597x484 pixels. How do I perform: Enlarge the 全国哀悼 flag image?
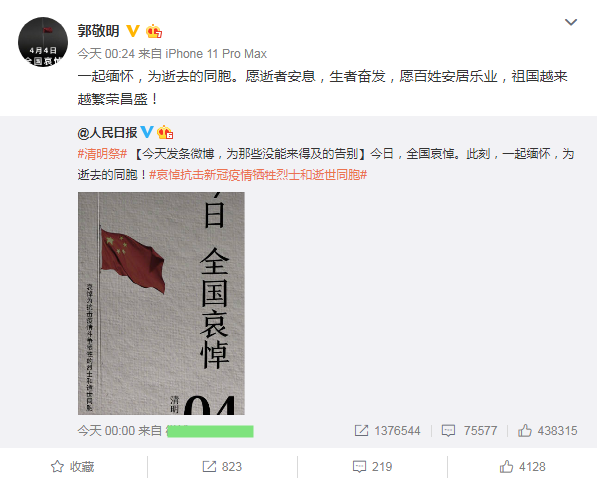click(x=161, y=303)
